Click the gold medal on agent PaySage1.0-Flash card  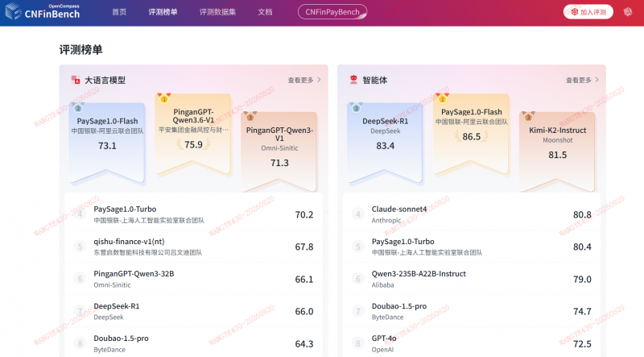click(442, 98)
